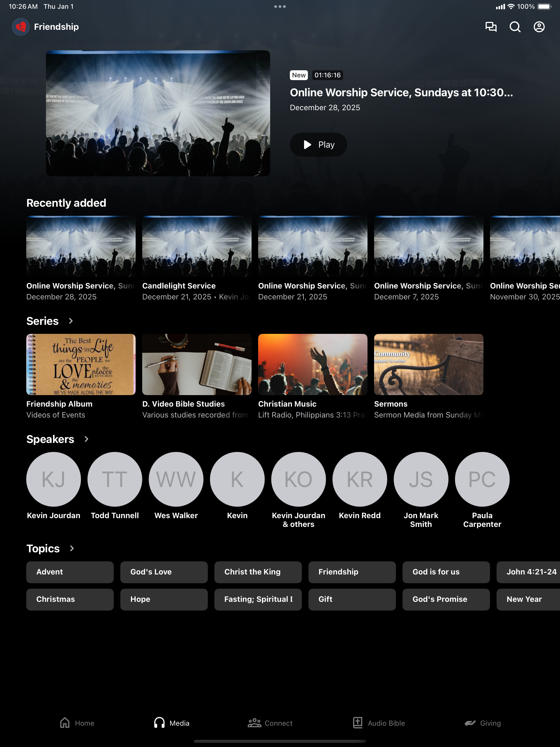
Task: Open the chat messages icon
Action: (x=491, y=27)
